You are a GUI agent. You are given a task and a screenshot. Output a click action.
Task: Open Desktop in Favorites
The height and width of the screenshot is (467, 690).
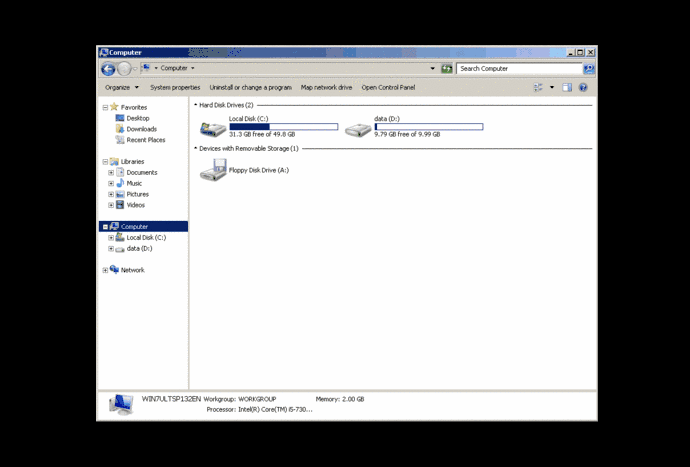coord(138,118)
